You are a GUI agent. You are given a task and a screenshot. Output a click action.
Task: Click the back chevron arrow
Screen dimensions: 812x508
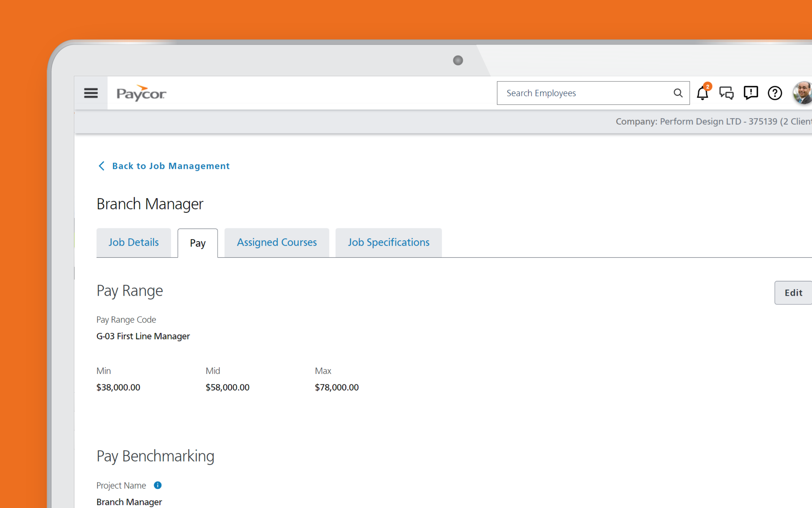101,166
